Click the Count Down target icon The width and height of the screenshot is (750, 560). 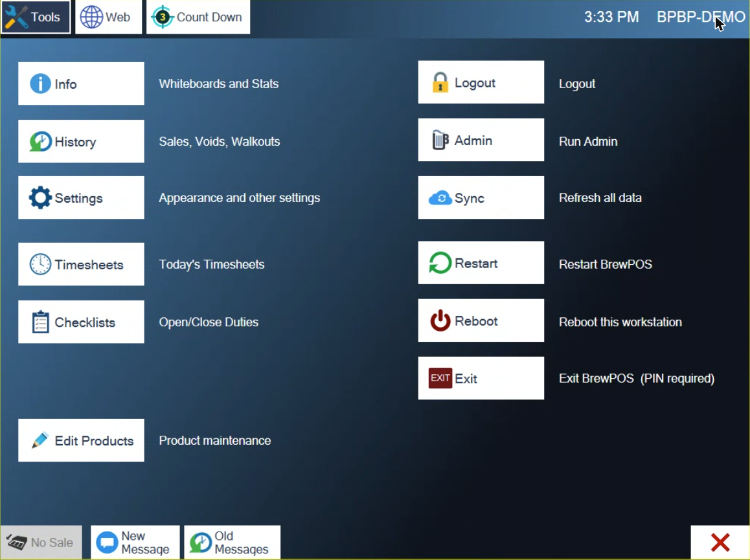point(163,17)
